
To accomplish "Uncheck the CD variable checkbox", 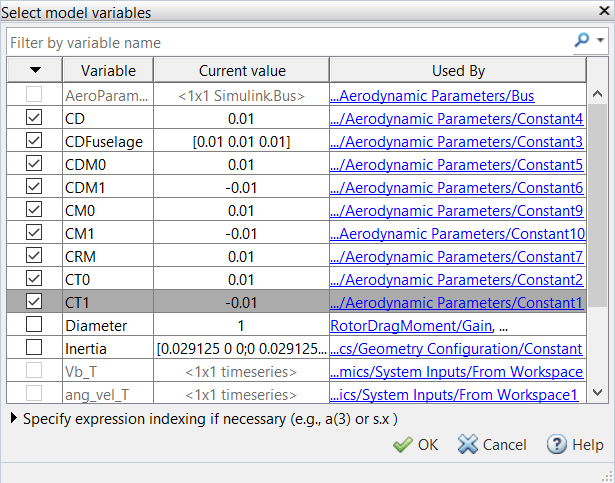I will tap(34, 119).
